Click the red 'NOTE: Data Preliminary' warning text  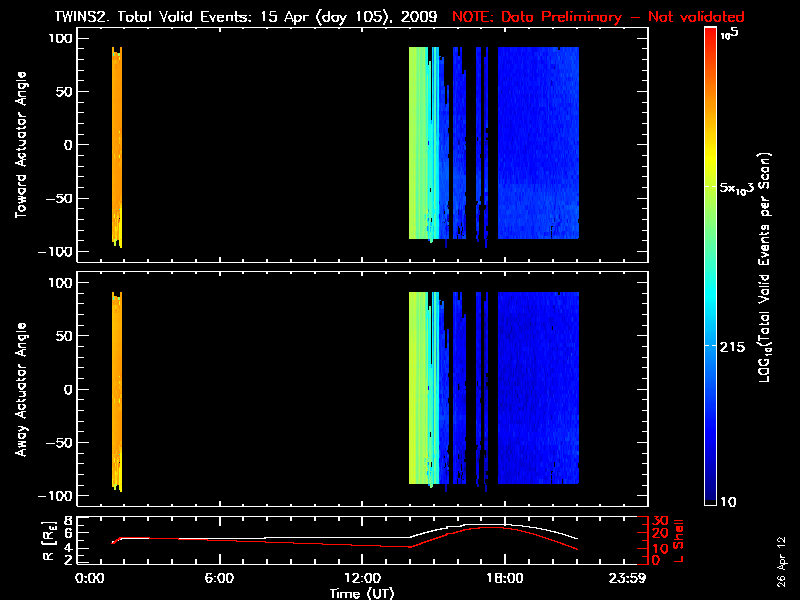point(598,17)
